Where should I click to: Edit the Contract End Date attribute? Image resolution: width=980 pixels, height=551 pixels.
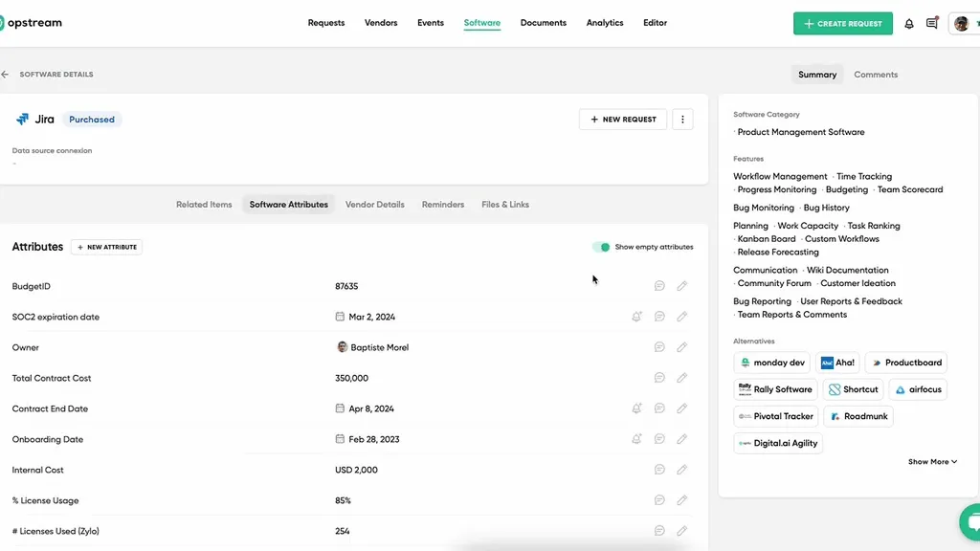(x=681, y=408)
